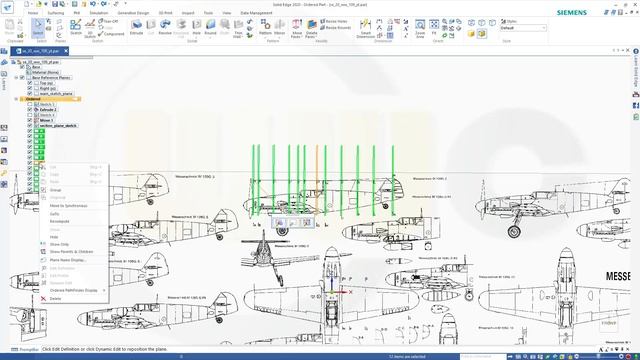Activate the Select tool

click(x=38, y=27)
